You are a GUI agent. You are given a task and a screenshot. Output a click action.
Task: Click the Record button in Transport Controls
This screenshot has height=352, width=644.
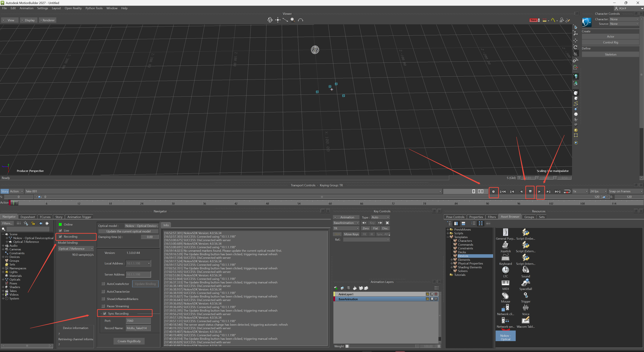pyautogui.click(x=493, y=192)
